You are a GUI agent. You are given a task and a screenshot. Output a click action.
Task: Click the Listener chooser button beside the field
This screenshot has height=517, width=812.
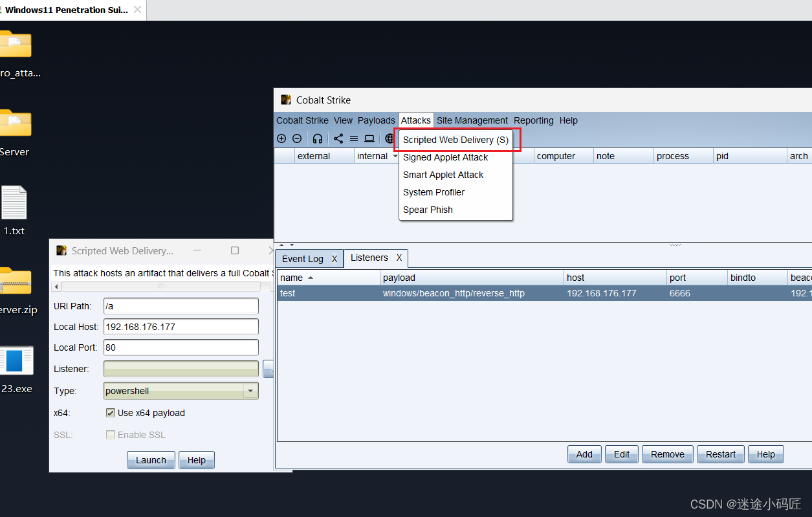click(x=268, y=369)
